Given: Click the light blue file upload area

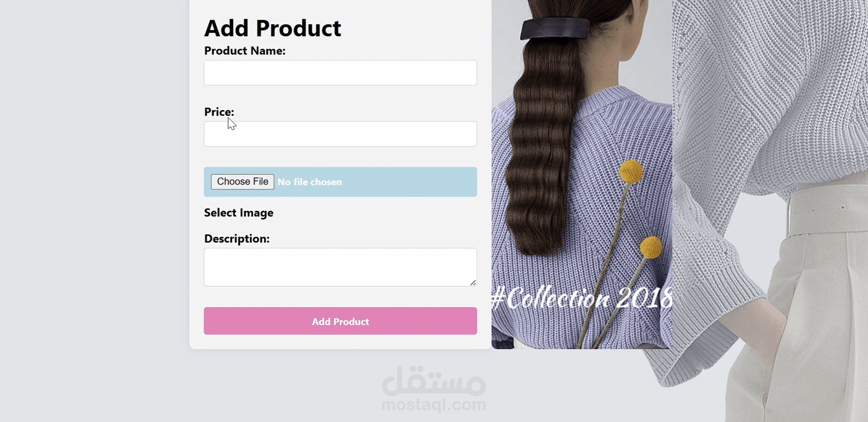Looking at the screenshot, I should [x=340, y=182].
